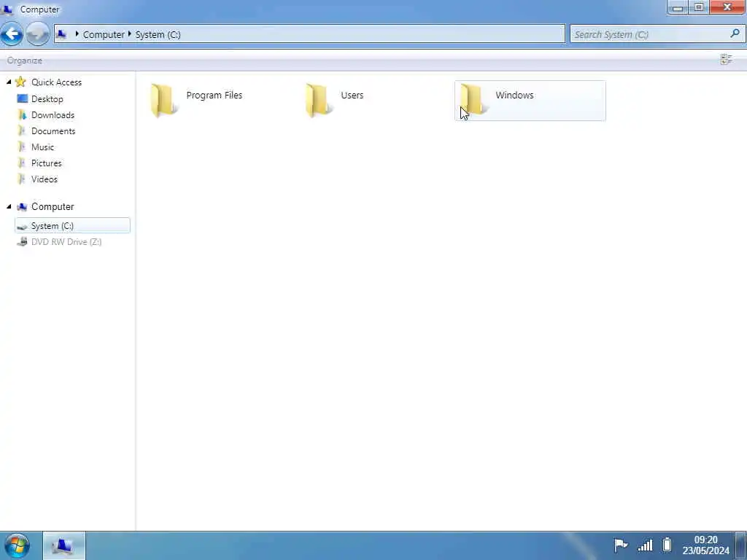Viewport: 747px width, 560px height.
Task: Select the Music label in the sidebar
Action: [x=43, y=147]
